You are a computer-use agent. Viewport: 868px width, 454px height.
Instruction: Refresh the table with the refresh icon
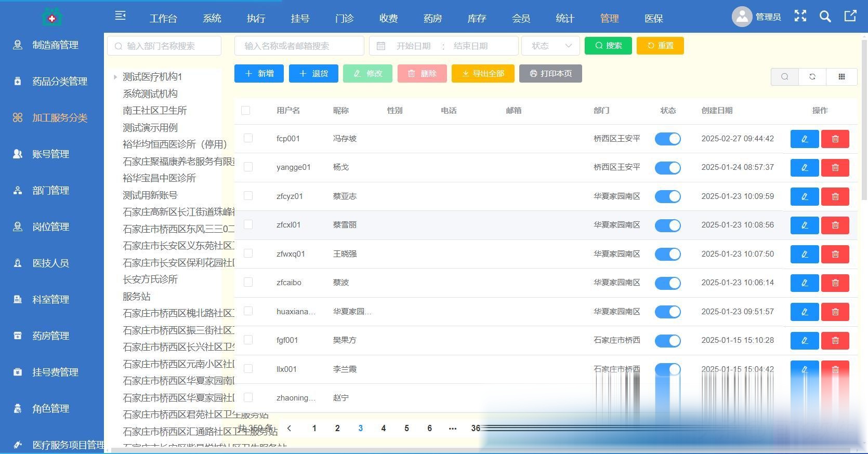pos(812,77)
